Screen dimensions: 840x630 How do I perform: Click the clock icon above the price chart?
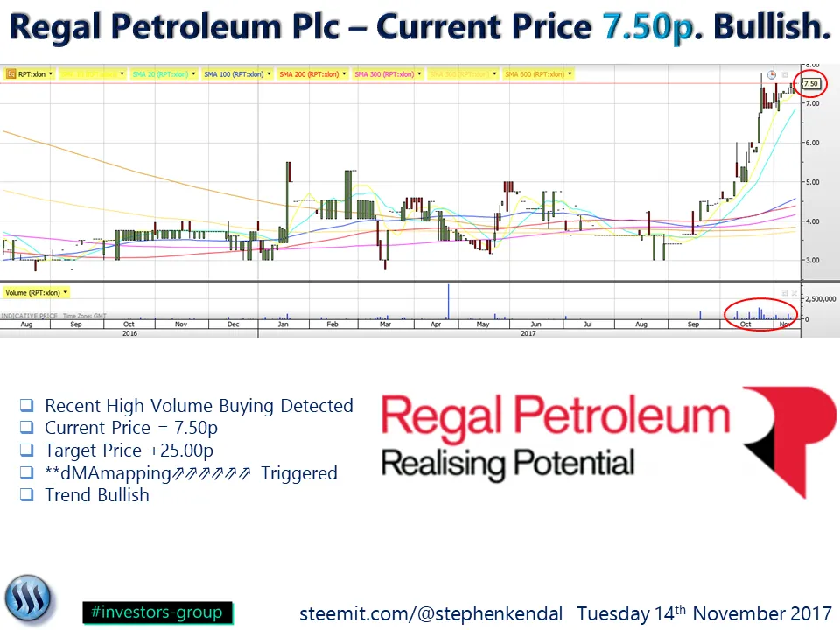(772, 75)
